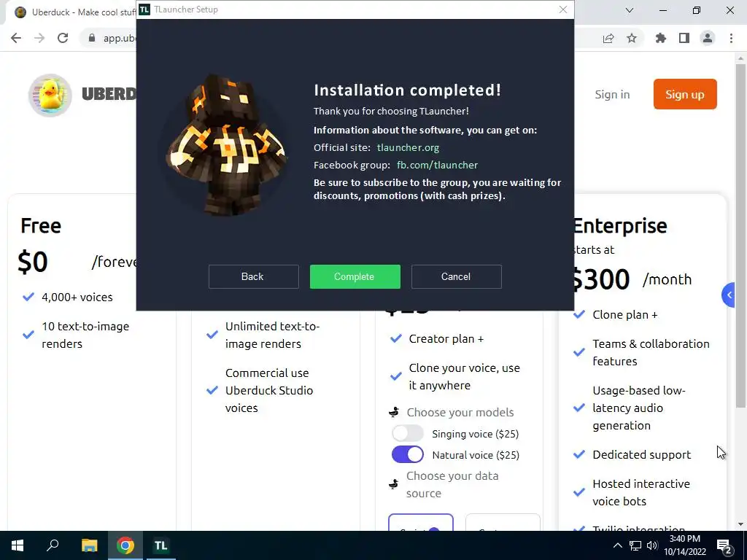Click checkmark next to Dedicated support
This screenshot has height=560, width=747.
click(579, 455)
